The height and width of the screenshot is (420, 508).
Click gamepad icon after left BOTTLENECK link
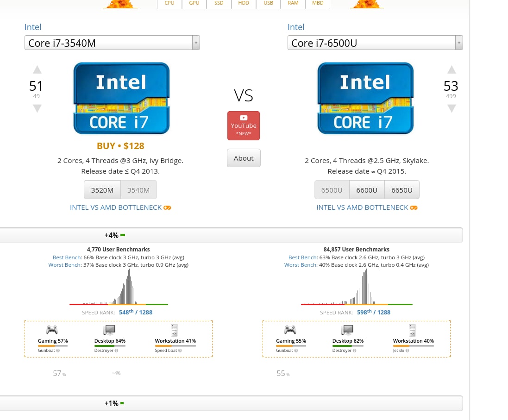click(167, 208)
